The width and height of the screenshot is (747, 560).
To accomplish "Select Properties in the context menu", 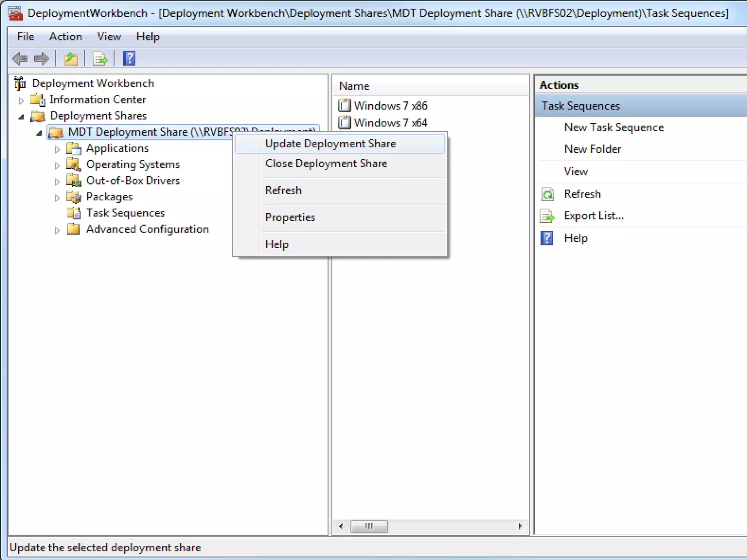I will click(340, 217).
